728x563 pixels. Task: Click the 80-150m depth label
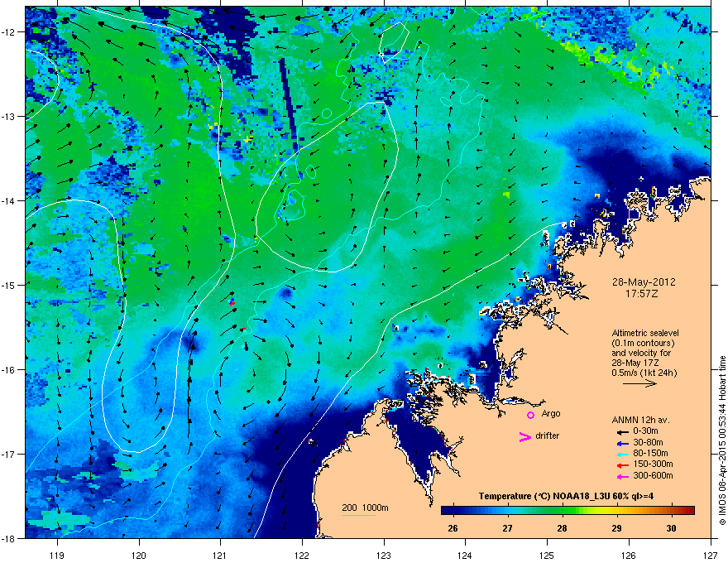[650, 454]
